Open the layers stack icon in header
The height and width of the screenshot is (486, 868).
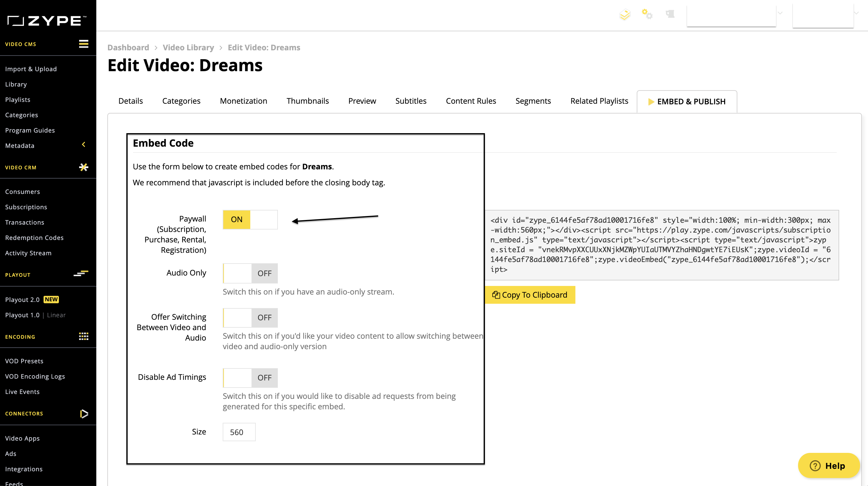click(x=625, y=14)
